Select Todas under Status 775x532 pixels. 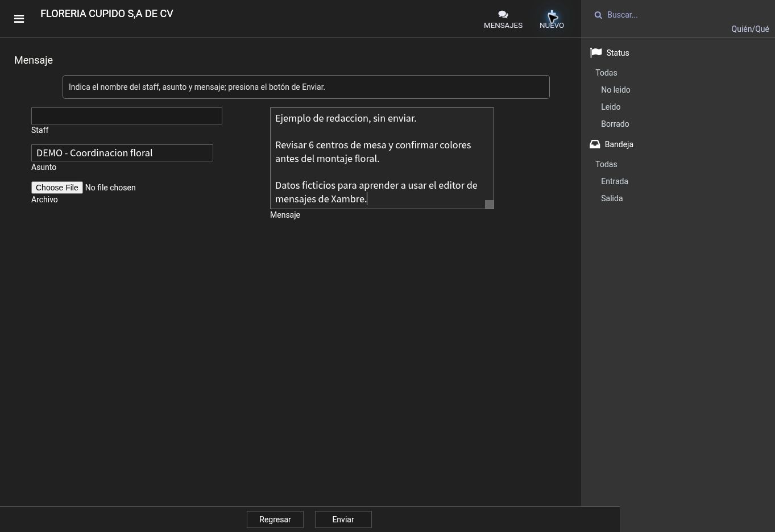pyautogui.click(x=606, y=73)
